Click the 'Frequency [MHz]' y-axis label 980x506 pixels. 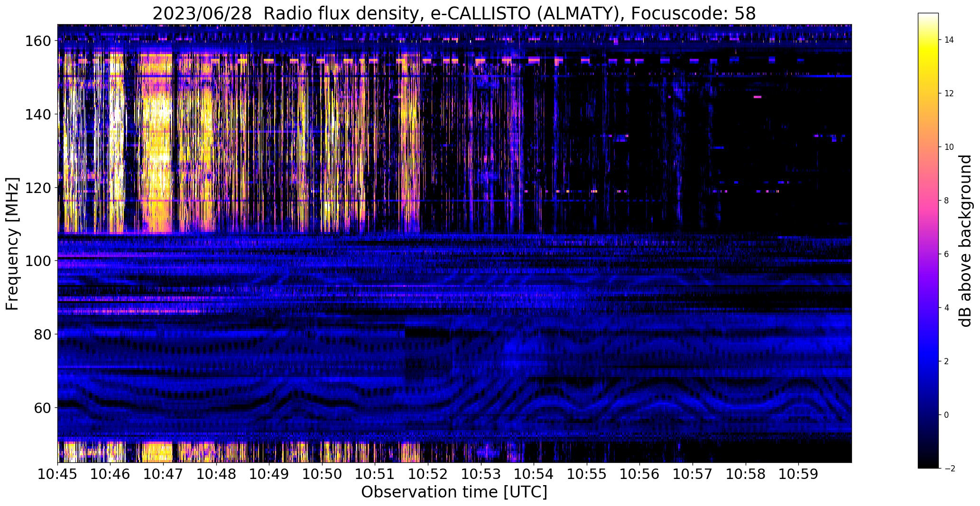coord(12,244)
